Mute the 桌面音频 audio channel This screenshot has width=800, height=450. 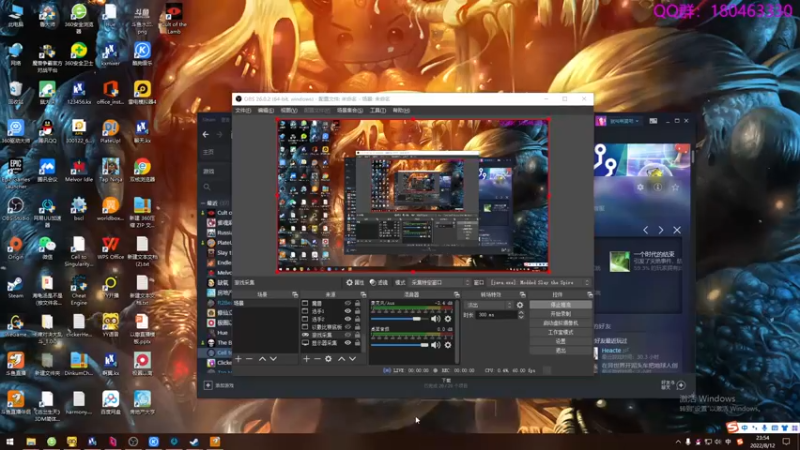(435, 345)
